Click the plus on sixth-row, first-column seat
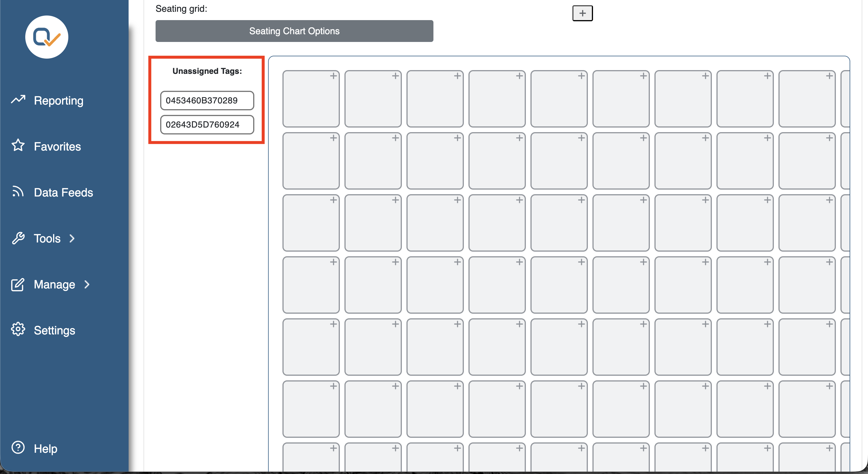This screenshot has width=868, height=474. tap(333, 386)
